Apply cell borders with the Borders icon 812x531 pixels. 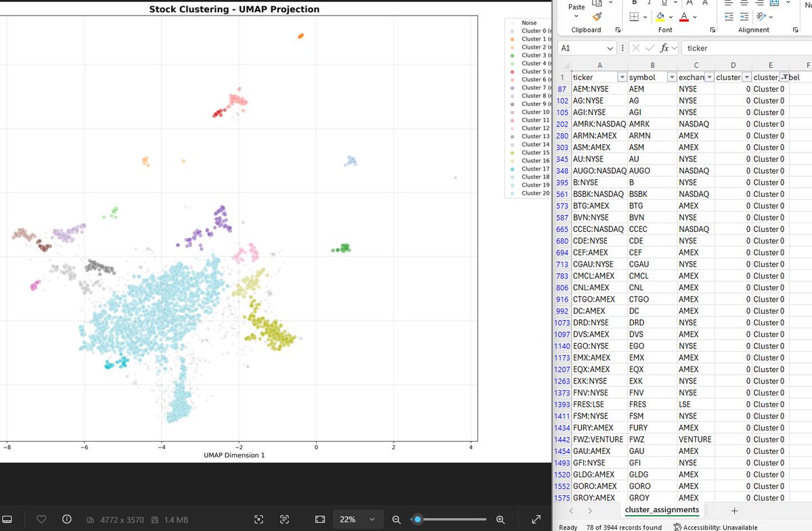click(634, 17)
